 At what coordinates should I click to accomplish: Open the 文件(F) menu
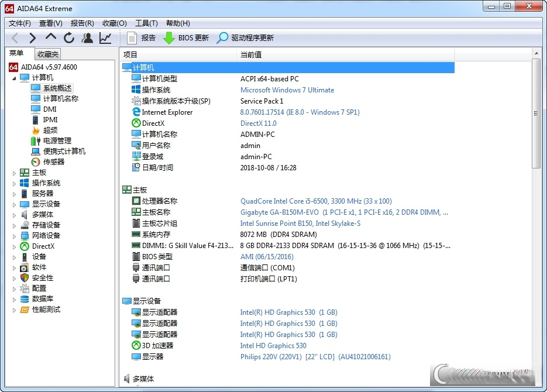coord(19,23)
